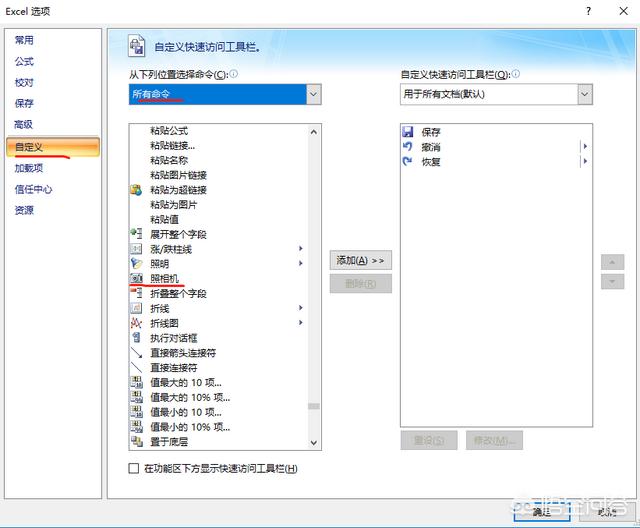Select 粘贴为图片 in command list
This screenshot has width=640, height=528.
(173, 204)
